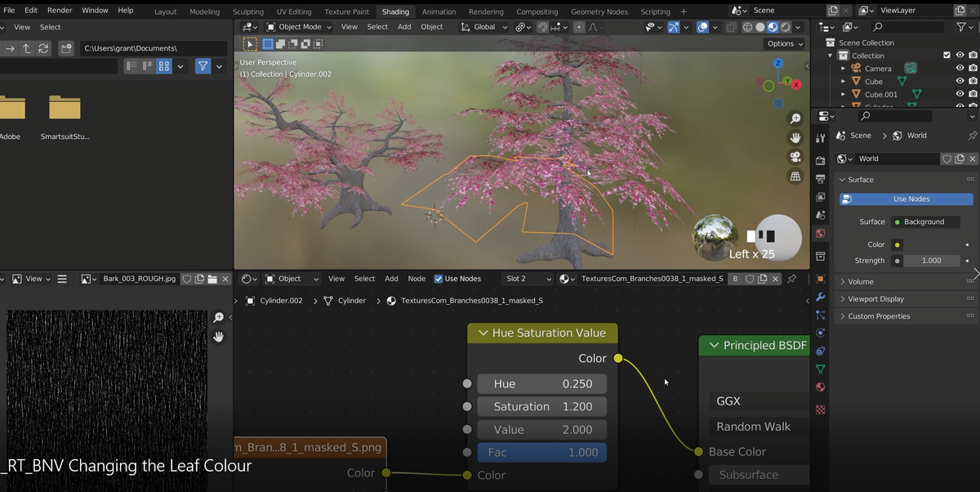Open the Object Mode dropdown
The width and height of the screenshot is (980, 492).
pos(298,26)
